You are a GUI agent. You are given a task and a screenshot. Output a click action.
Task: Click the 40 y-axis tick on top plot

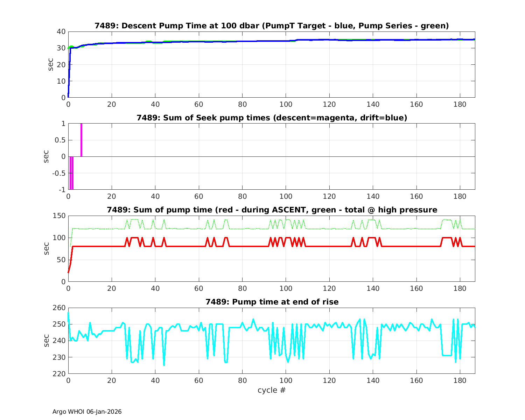pos(61,31)
